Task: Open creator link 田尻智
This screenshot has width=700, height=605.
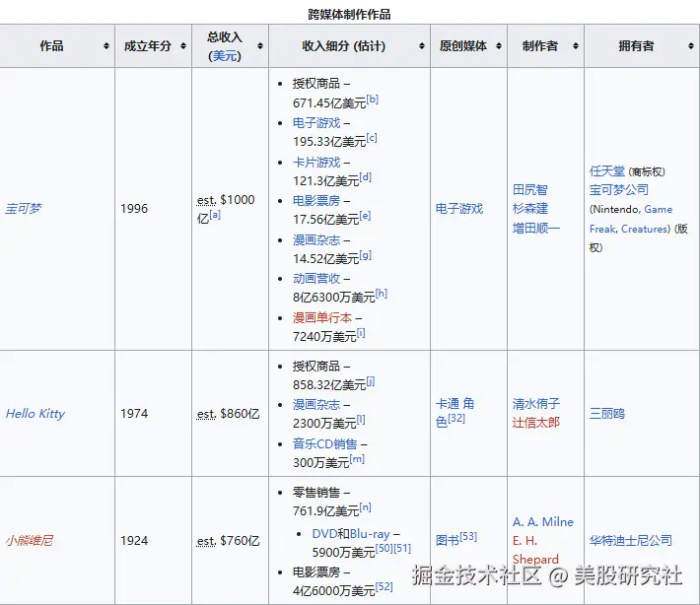Action: (x=529, y=189)
